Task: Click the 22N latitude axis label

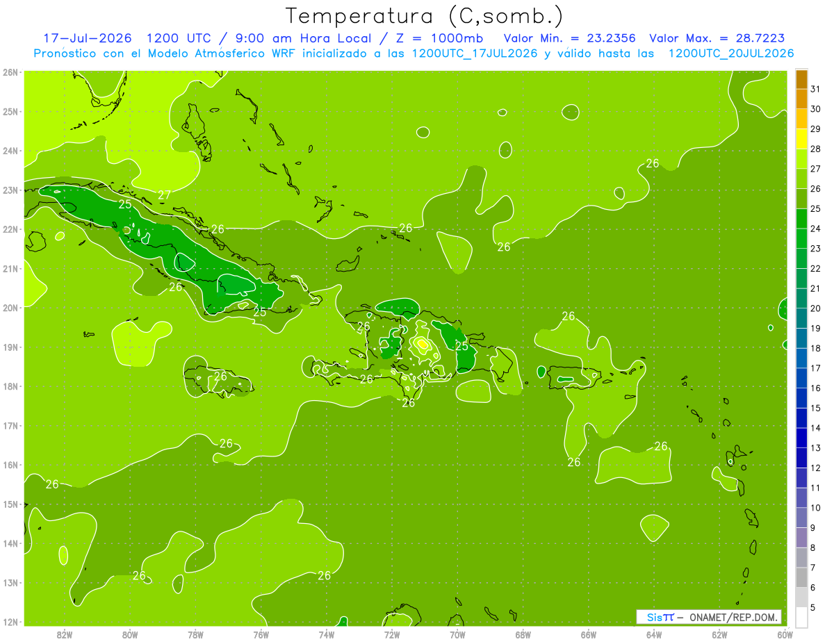Action: [x=10, y=229]
